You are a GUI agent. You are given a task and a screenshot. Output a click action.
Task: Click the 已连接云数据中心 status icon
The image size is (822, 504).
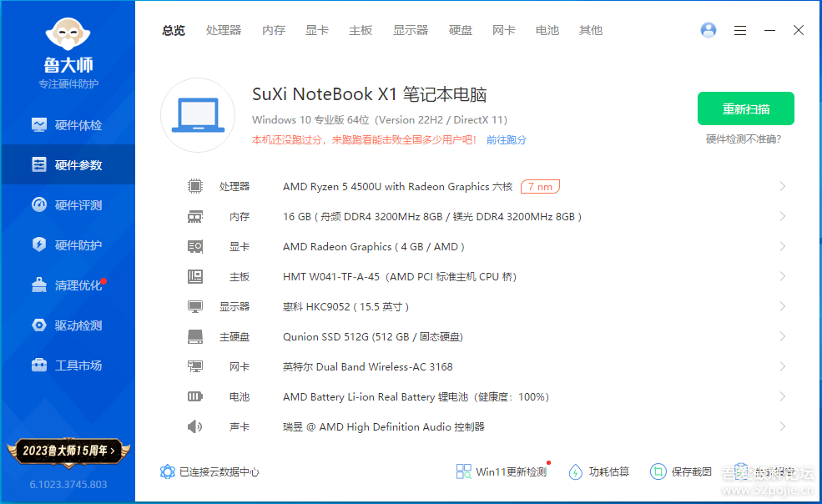point(167,471)
